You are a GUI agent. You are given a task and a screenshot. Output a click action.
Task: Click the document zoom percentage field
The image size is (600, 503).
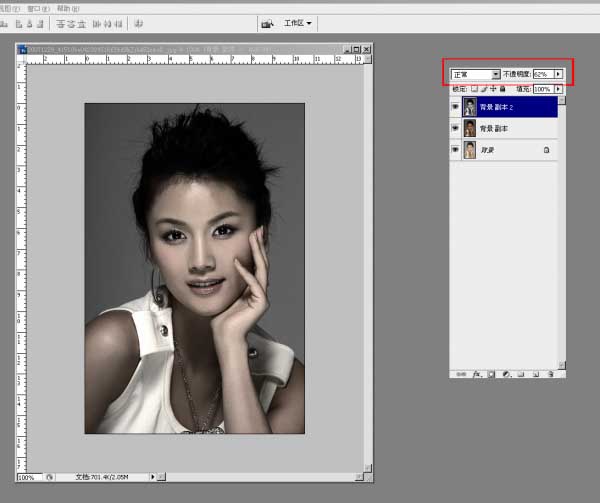coord(29,477)
